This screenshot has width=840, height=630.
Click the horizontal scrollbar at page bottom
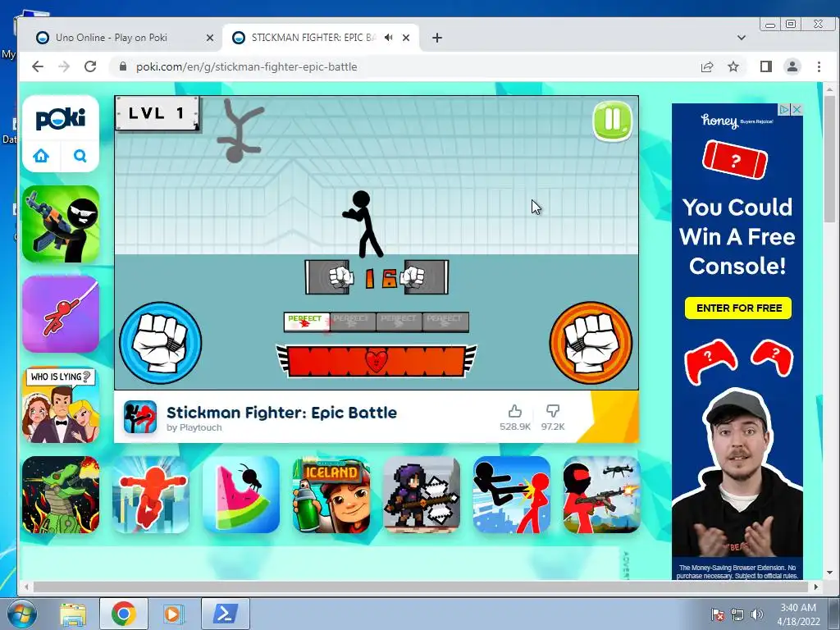(420, 587)
